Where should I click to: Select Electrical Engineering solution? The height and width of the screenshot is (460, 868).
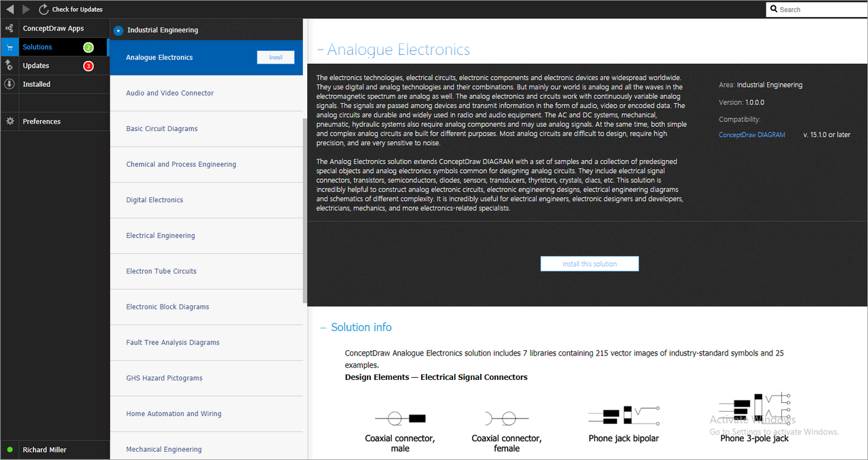[x=206, y=235]
